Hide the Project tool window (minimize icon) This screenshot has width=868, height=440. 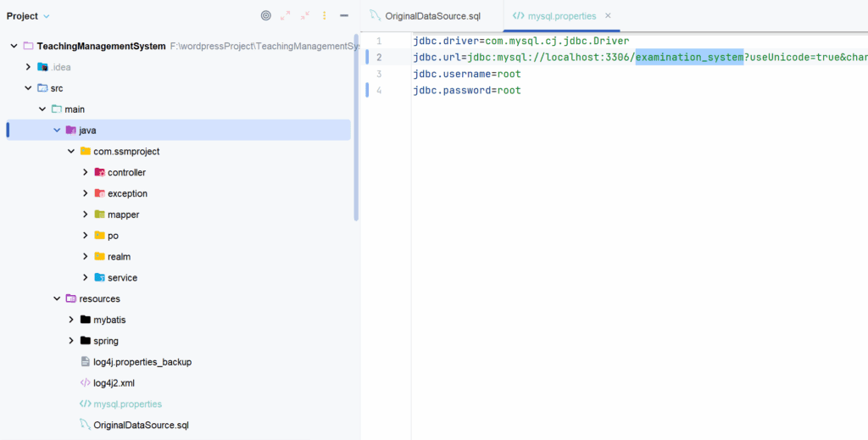[x=344, y=16]
